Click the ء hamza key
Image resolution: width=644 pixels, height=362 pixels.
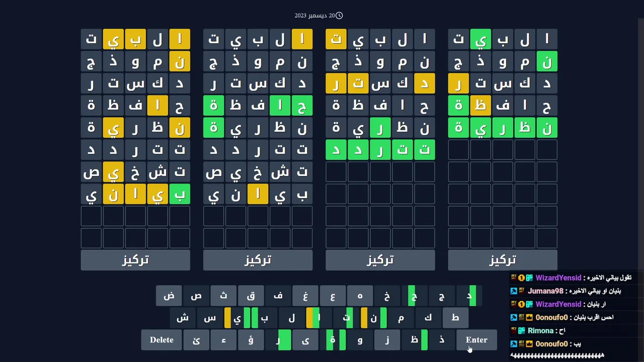[x=223, y=340]
